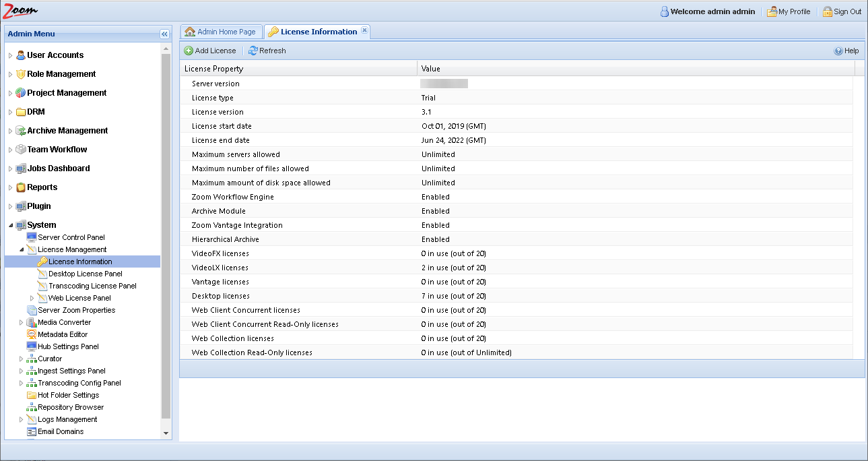The height and width of the screenshot is (461, 868).
Task: Open the License Management tree item
Action: tap(72, 249)
